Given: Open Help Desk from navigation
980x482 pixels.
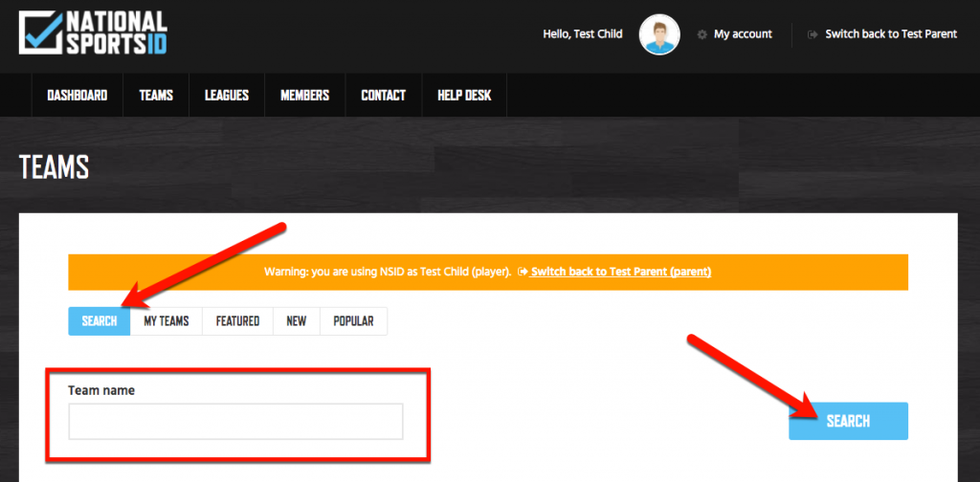Looking at the screenshot, I should point(464,95).
